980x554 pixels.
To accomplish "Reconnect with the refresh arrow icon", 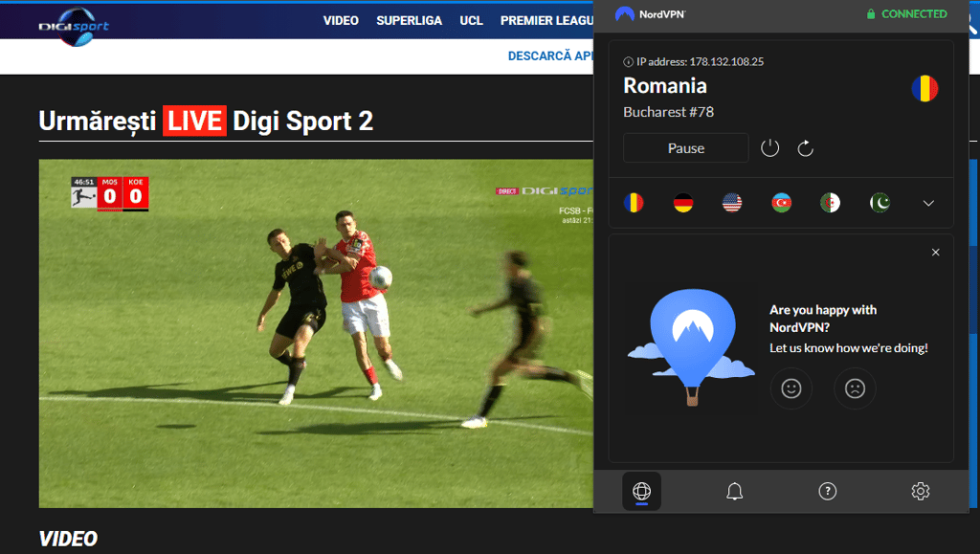I will tap(805, 148).
